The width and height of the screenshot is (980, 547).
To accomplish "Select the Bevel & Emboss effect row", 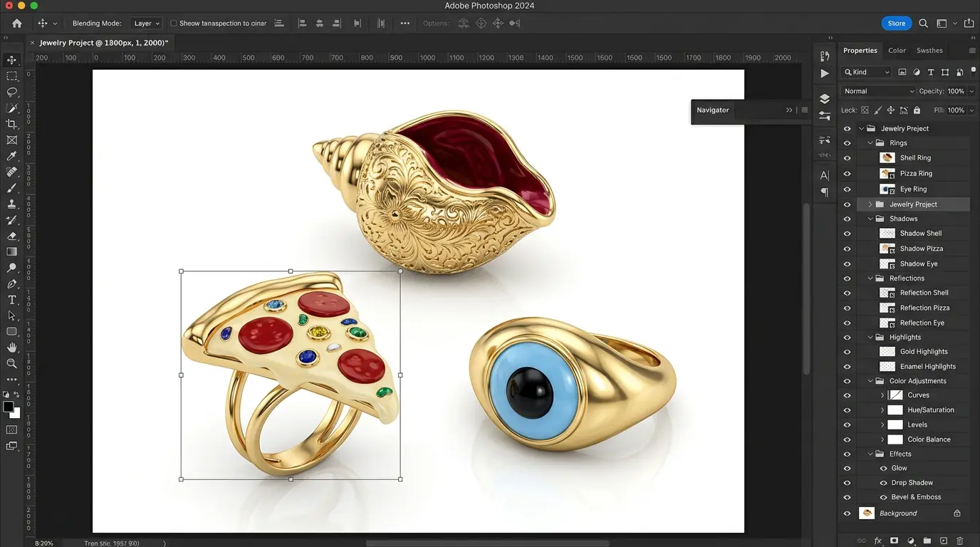I will (916, 497).
